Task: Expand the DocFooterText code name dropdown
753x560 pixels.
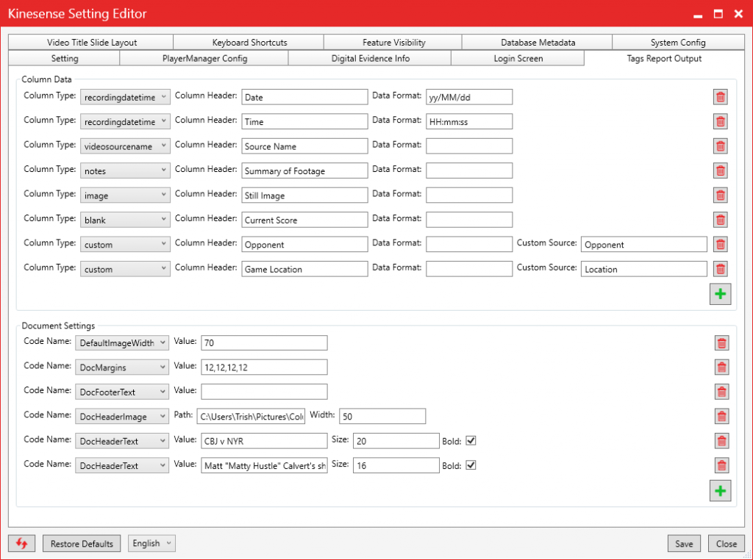Action: [x=122, y=392]
